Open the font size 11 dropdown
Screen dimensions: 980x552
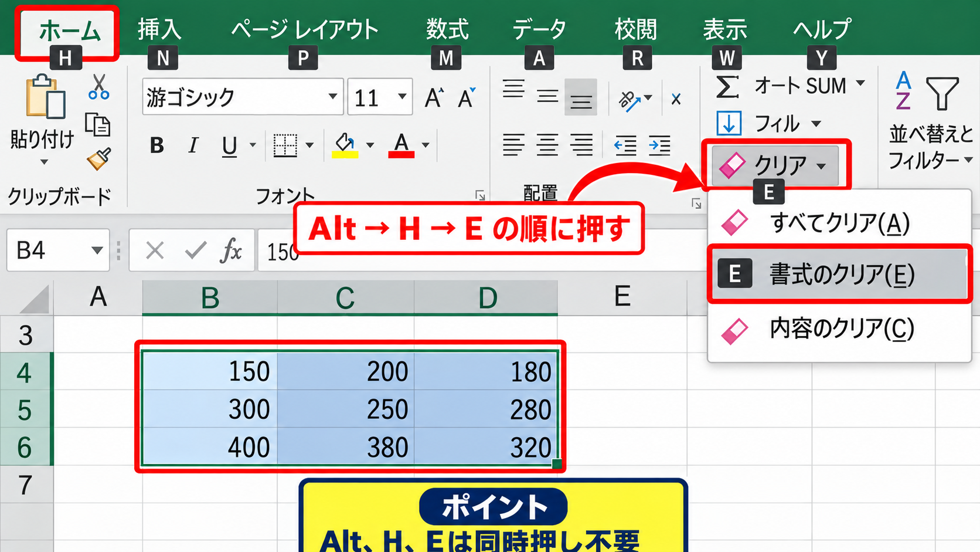pyautogui.click(x=402, y=96)
